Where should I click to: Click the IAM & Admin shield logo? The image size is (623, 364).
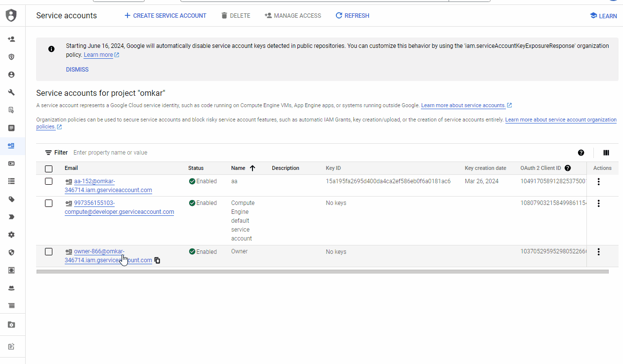[x=11, y=15]
